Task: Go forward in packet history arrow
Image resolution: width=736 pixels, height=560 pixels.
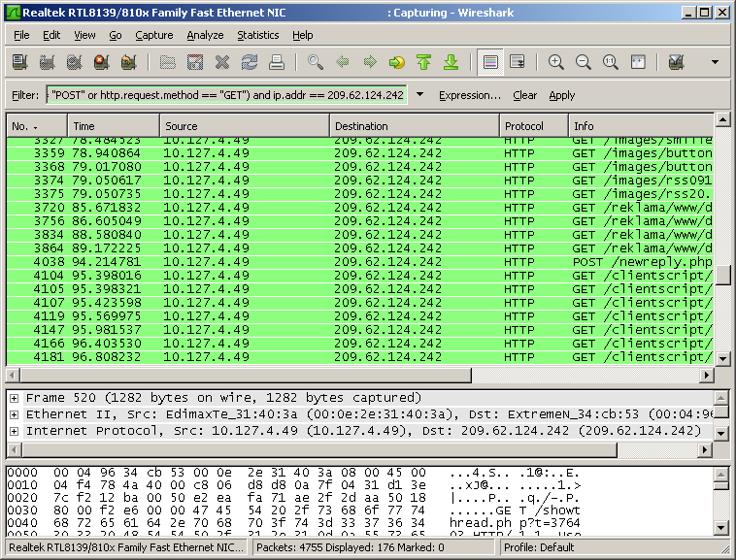Action: tap(370, 62)
